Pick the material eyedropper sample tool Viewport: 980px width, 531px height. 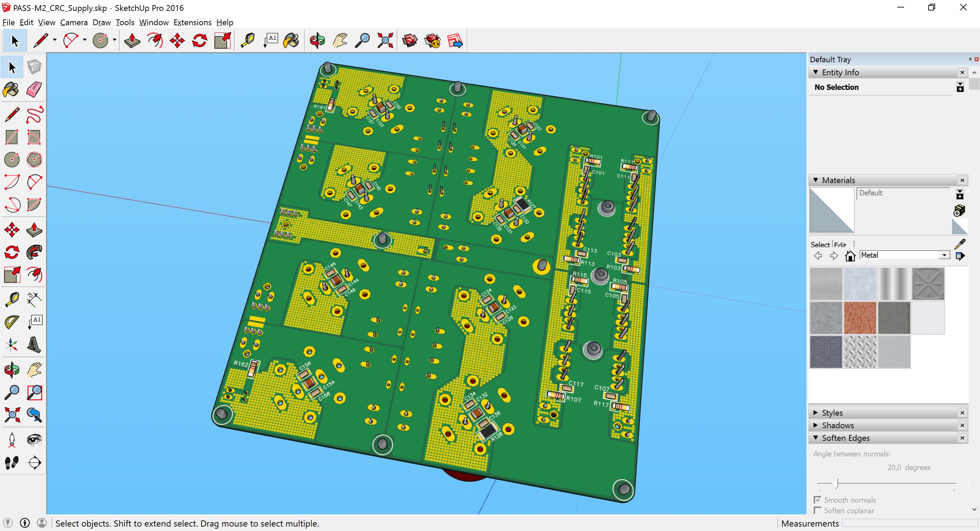[960, 244]
